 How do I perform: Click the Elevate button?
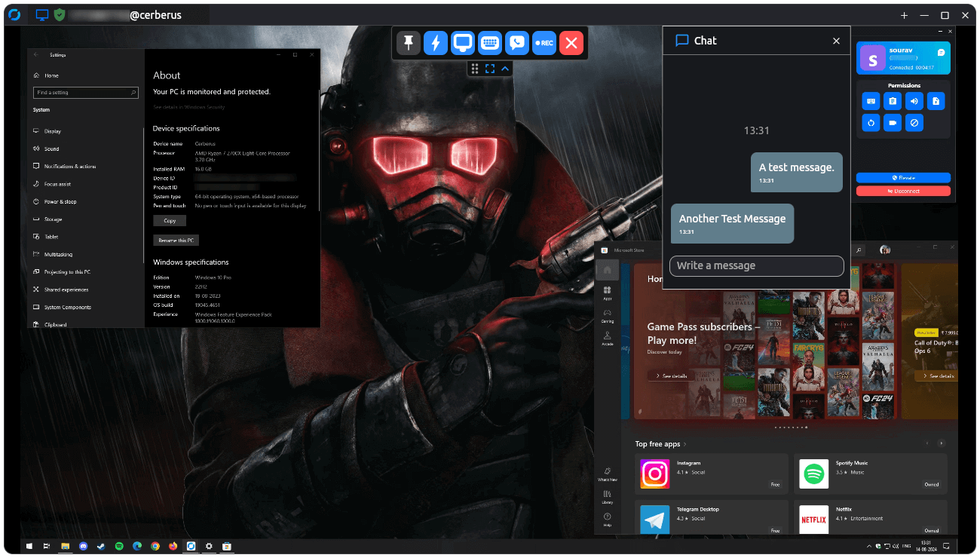903,178
